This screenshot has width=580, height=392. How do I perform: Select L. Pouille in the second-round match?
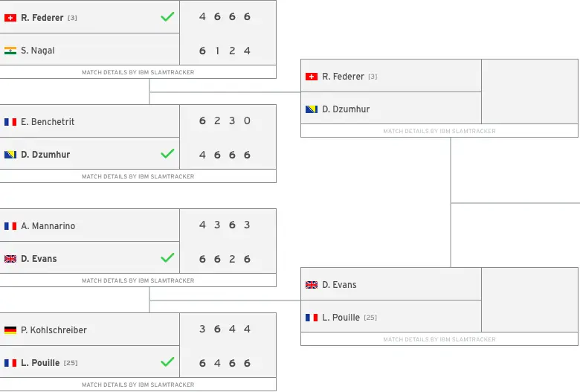(341, 318)
